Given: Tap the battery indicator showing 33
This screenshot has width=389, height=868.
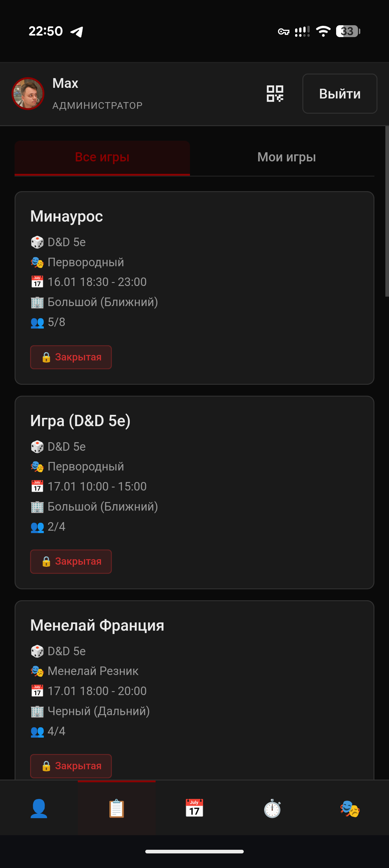Looking at the screenshot, I should 348,31.
